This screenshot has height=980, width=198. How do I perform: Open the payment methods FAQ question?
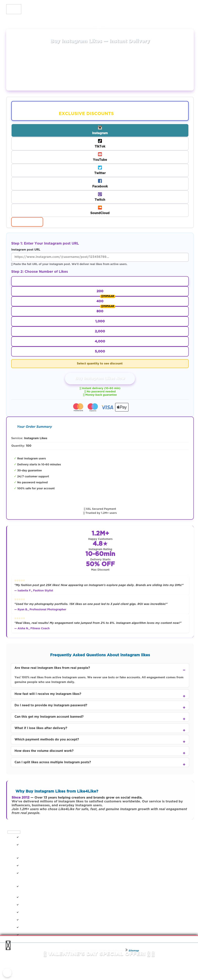[184, 741]
